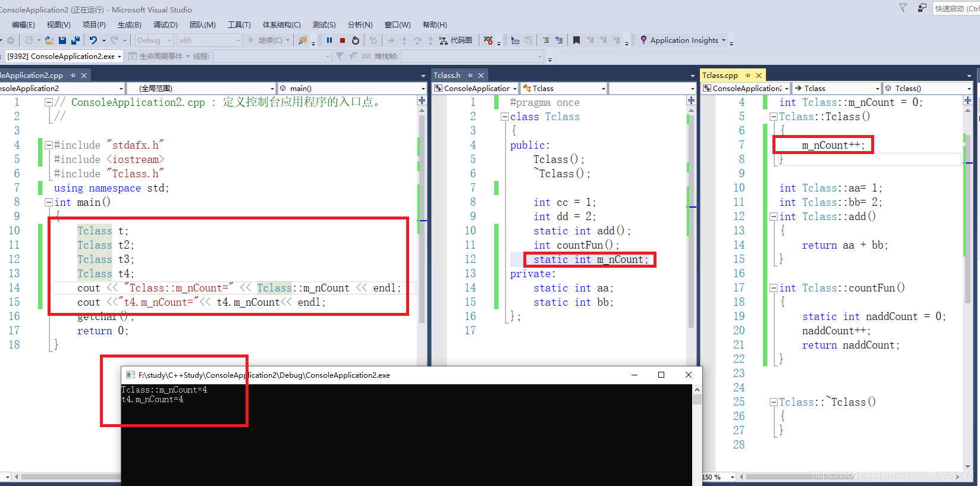Collapse class Tclass block in Tclass.h
Image resolution: width=980 pixels, height=486 pixels.
click(x=505, y=117)
